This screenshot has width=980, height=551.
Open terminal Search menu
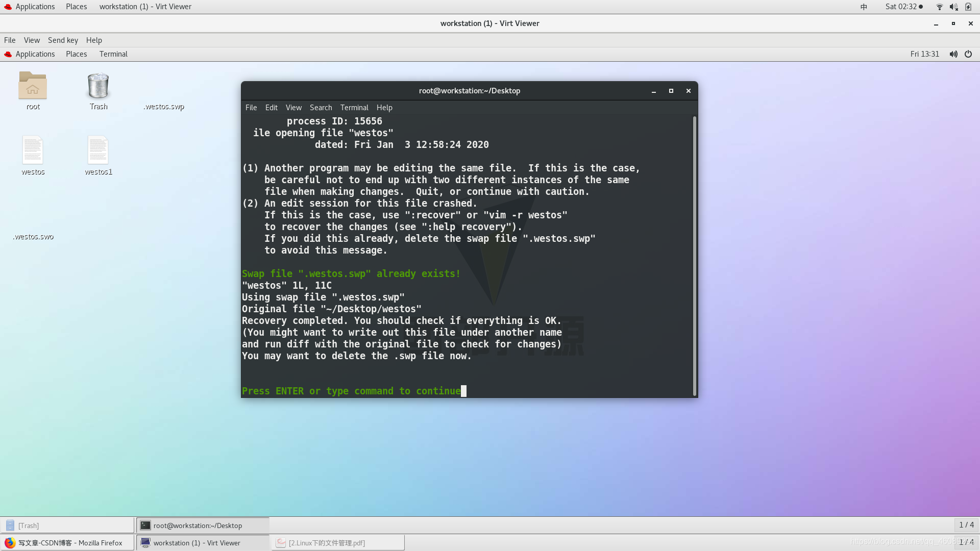coord(321,108)
